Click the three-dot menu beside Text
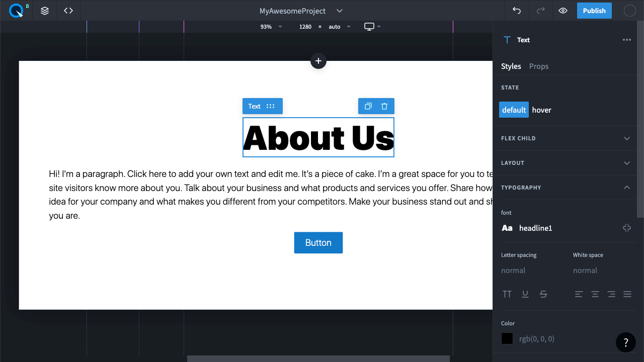644x362 pixels. (626, 40)
